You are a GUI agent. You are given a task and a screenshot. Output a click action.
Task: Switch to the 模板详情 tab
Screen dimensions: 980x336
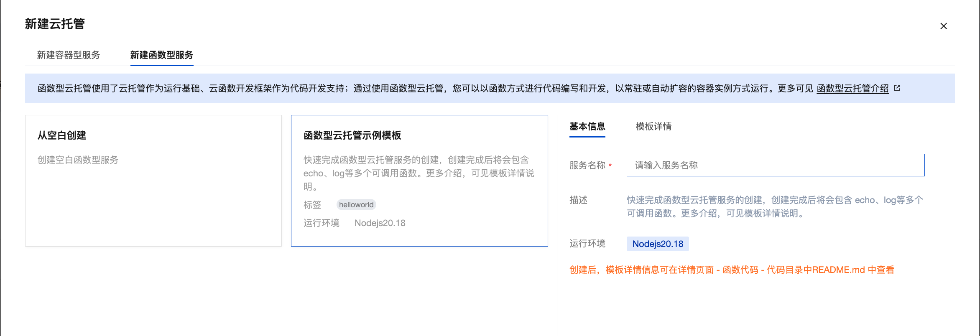(653, 127)
